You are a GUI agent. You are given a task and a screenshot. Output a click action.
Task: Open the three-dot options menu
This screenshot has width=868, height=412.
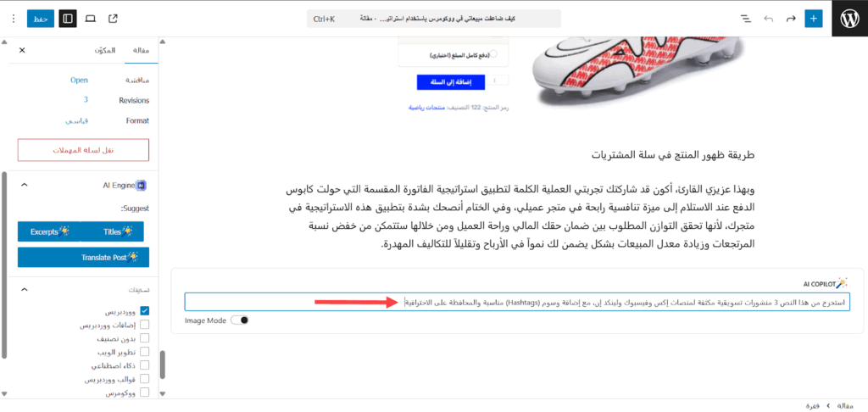[12, 18]
